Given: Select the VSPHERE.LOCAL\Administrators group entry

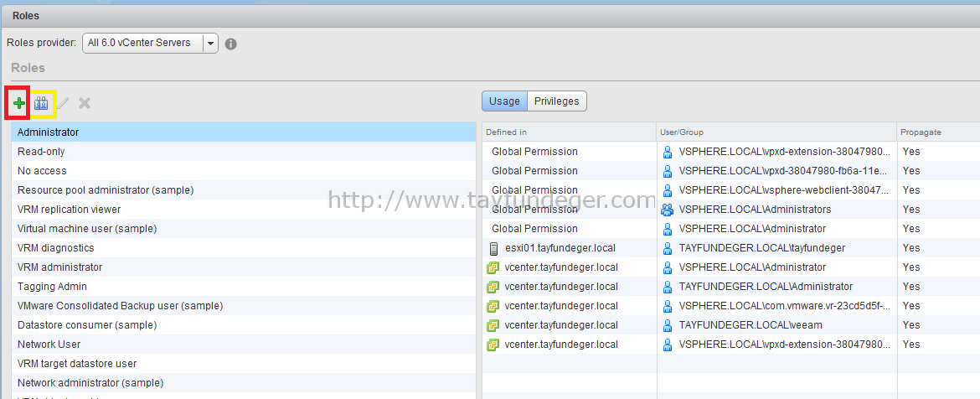Looking at the screenshot, I should tap(755, 210).
